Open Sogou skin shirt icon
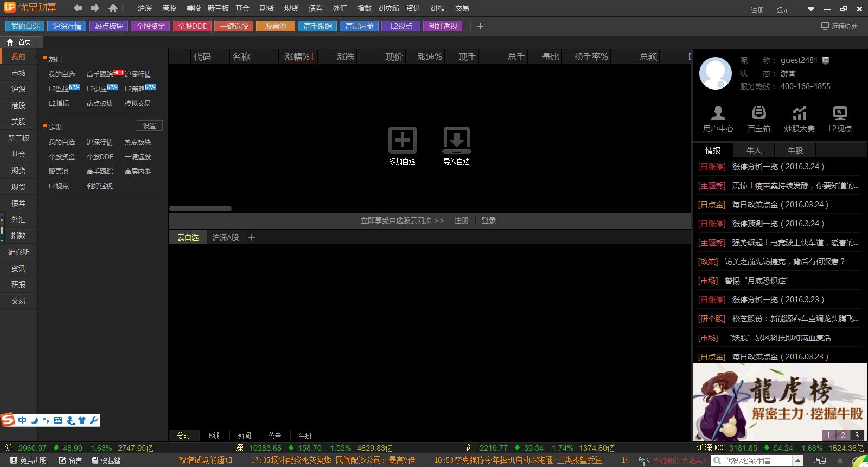Viewport: 868px width, 467px height. (82, 420)
